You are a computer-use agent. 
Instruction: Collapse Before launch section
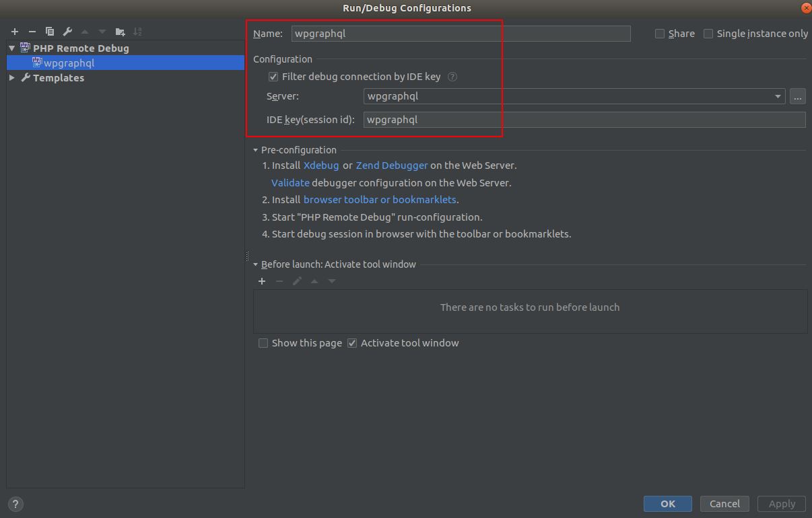coord(256,264)
